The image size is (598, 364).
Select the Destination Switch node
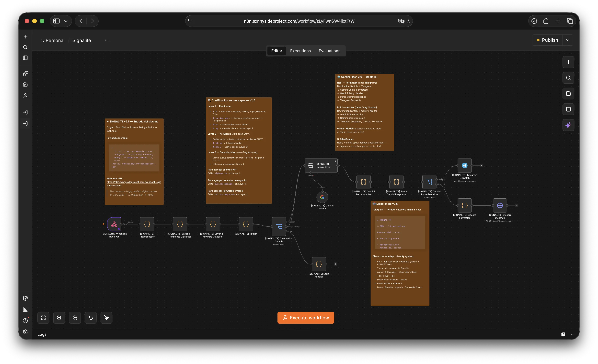coord(279,226)
